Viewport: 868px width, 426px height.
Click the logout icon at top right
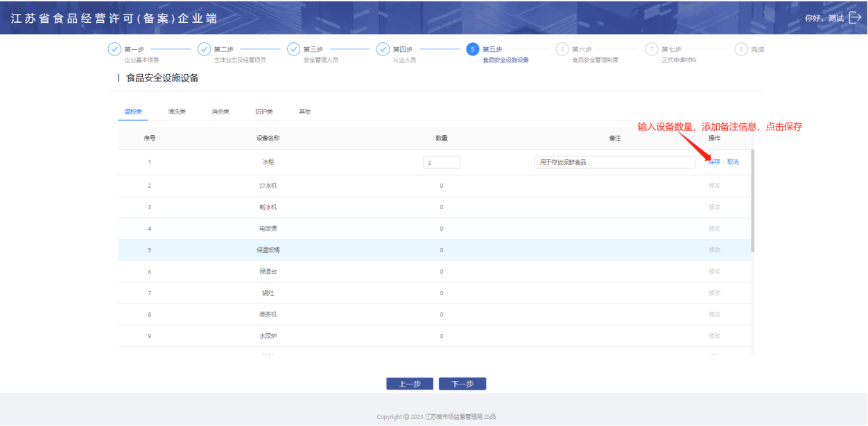(855, 18)
